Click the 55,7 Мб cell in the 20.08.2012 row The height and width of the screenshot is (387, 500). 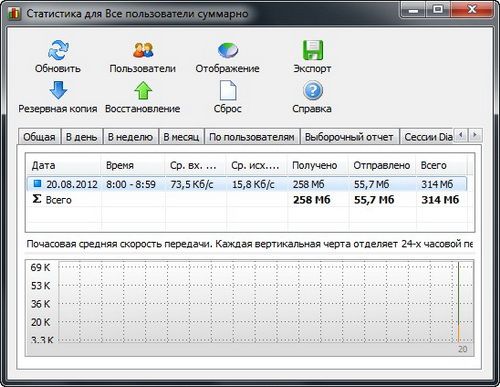pyautogui.click(x=371, y=184)
